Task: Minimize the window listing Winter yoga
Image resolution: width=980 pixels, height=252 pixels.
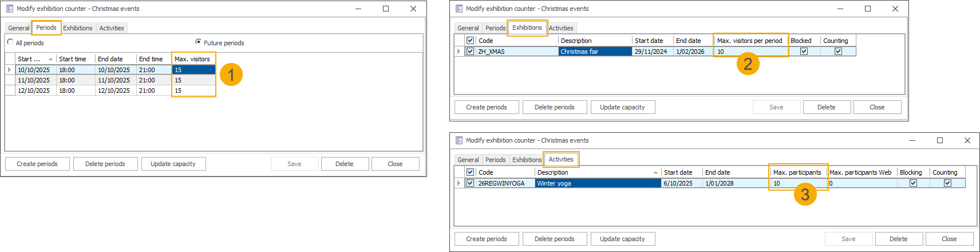Action: pos(912,140)
